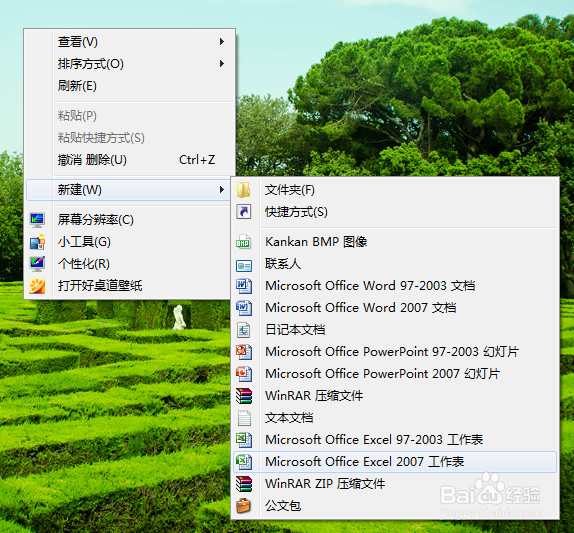Click the Word 2007 document icon
Viewport: 574px width, 533px height.
point(243,308)
